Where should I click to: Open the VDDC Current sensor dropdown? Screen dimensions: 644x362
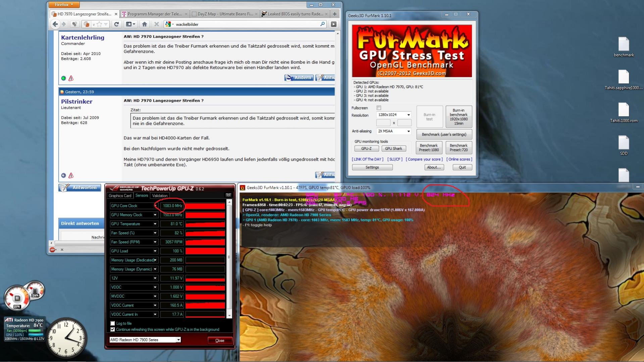tap(155, 305)
